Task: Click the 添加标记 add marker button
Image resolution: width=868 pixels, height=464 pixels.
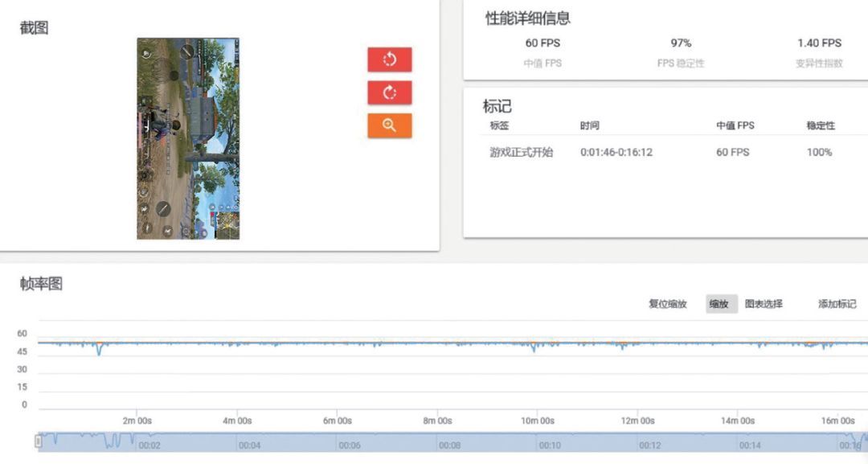Action: tap(837, 303)
